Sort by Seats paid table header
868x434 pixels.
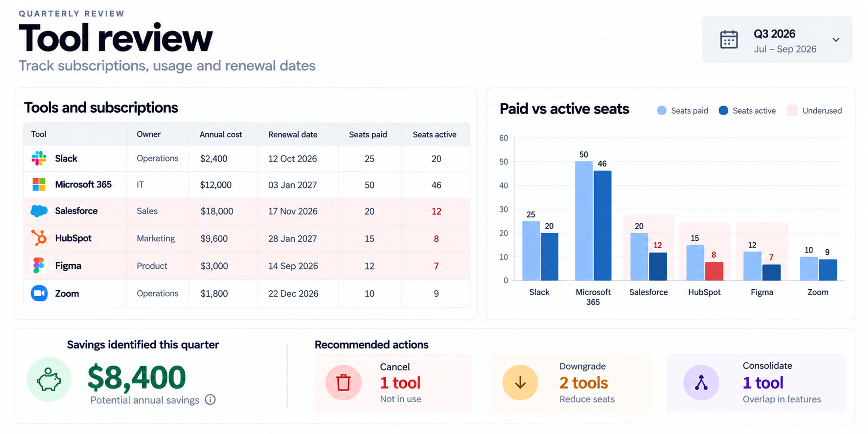coord(368,134)
